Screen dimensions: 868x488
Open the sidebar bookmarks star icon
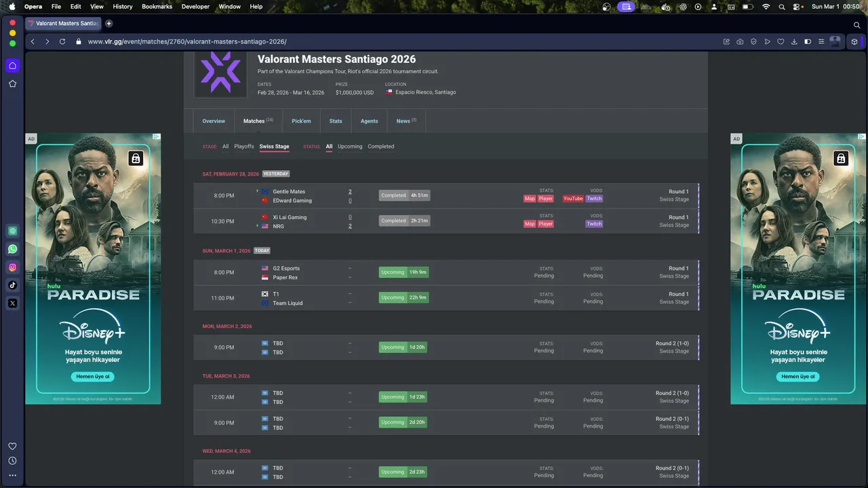point(12,83)
